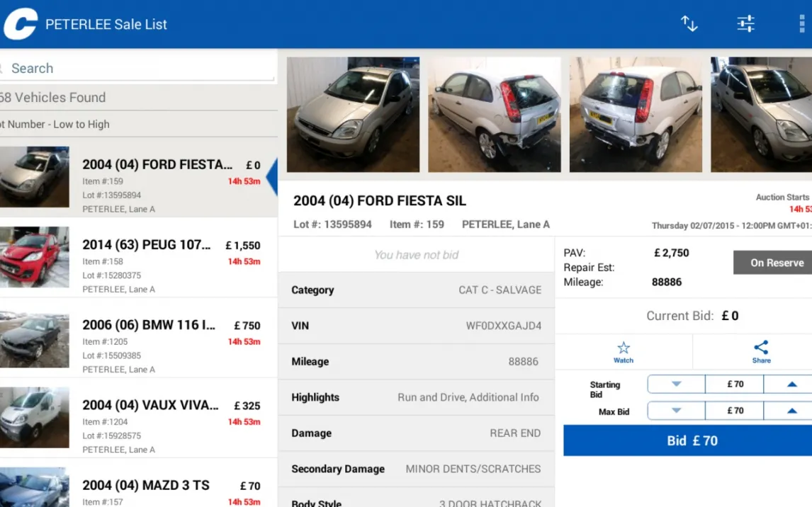Focus the Search vehicles field
Viewport: 812px width, 507px height.
(137, 68)
